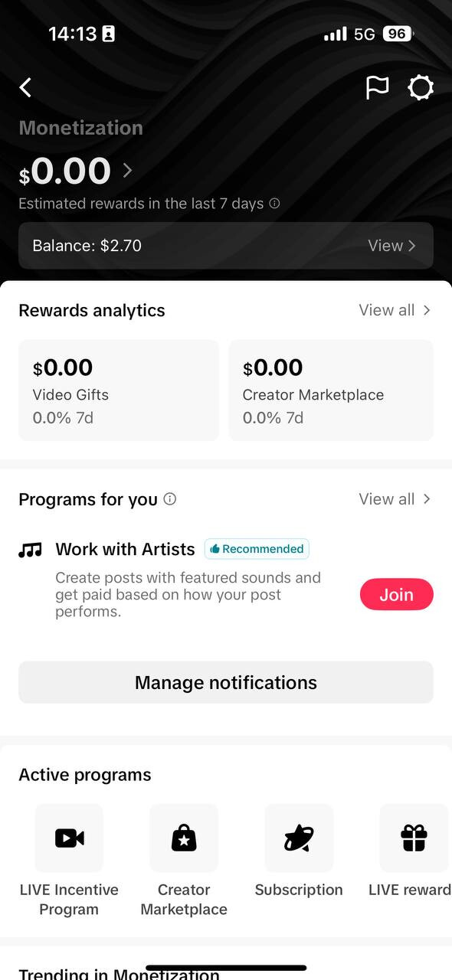Open the flag report icon

pyautogui.click(x=377, y=87)
